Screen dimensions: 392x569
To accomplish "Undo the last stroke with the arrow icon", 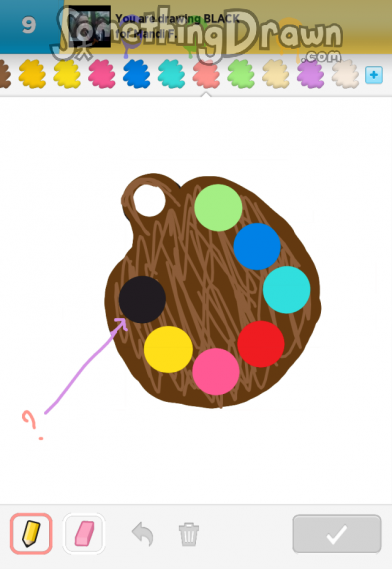I will click(143, 534).
